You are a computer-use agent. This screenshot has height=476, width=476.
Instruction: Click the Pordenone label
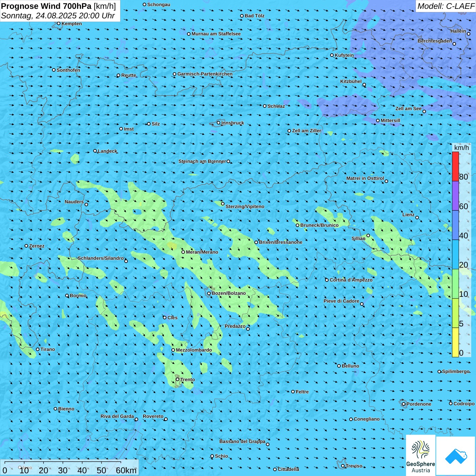click(x=419, y=404)
